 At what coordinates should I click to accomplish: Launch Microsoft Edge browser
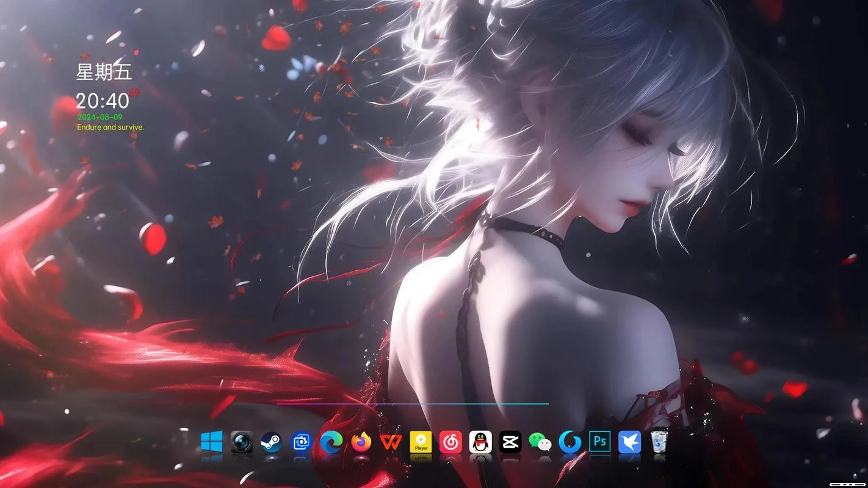(331, 442)
